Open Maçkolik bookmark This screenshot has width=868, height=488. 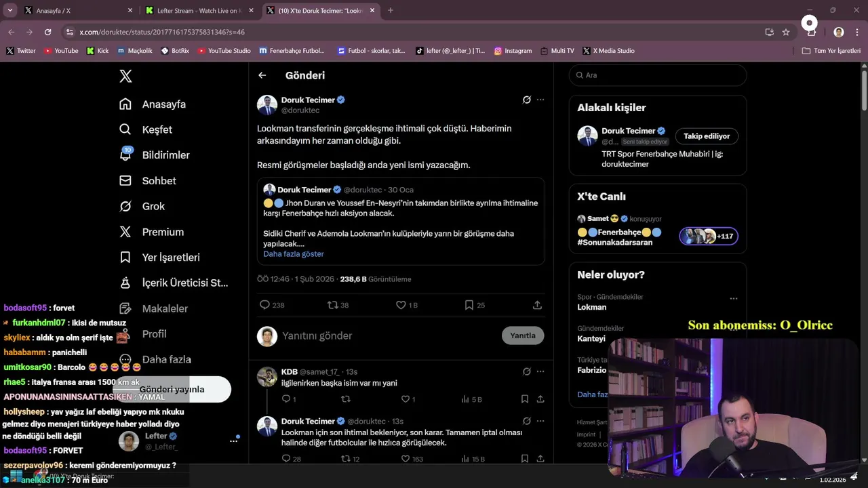tap(135, 51)
